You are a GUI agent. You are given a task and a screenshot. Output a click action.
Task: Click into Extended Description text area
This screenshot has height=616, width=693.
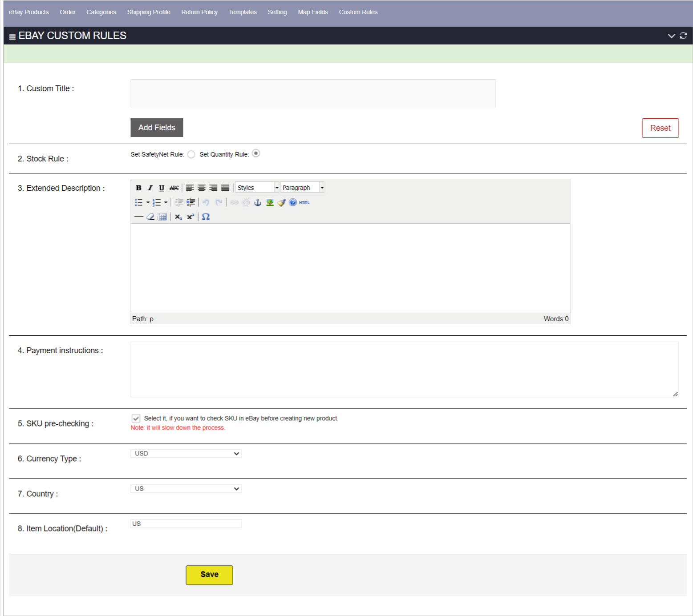point(350,268)
